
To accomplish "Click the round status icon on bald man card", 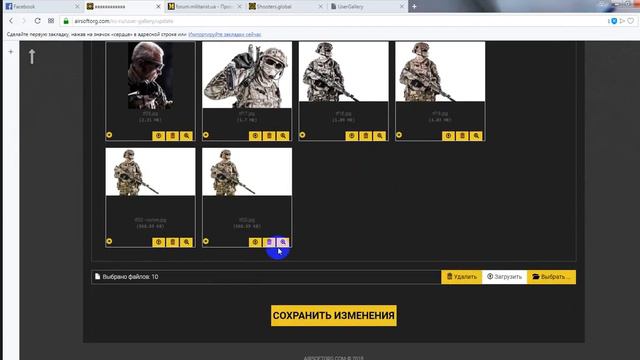I will tap(109, 135).
